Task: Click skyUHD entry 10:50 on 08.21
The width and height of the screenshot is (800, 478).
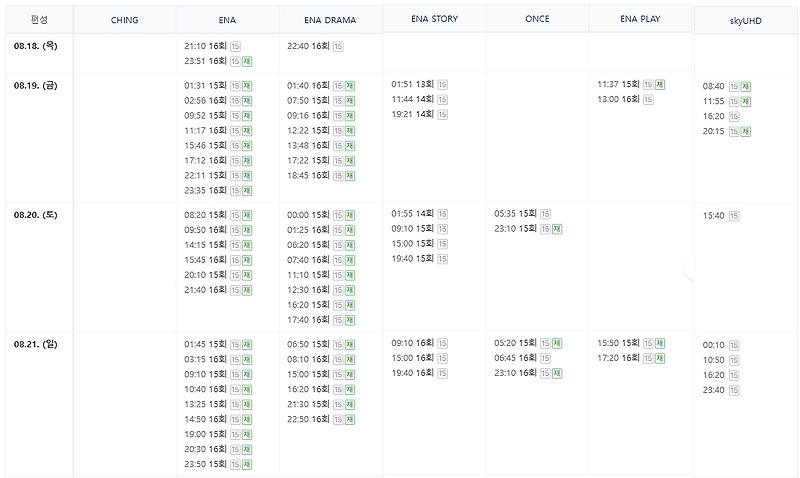Action: coord(713,360)
